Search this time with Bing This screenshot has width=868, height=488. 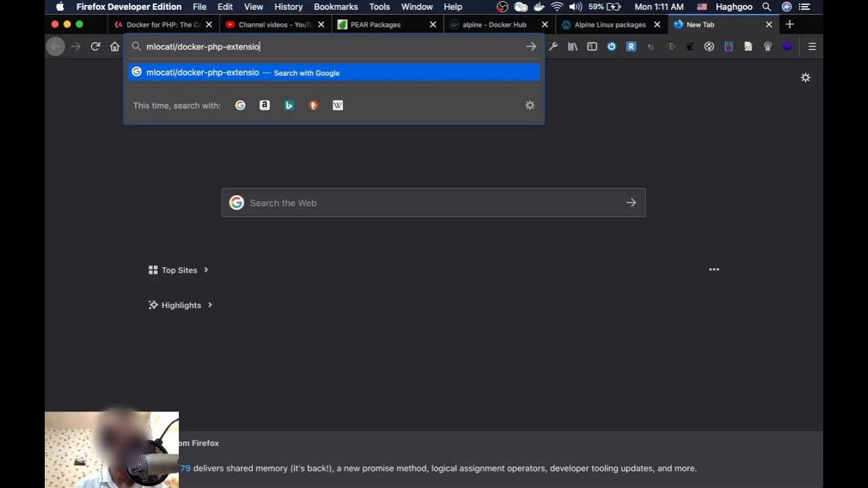pos(289,105)
